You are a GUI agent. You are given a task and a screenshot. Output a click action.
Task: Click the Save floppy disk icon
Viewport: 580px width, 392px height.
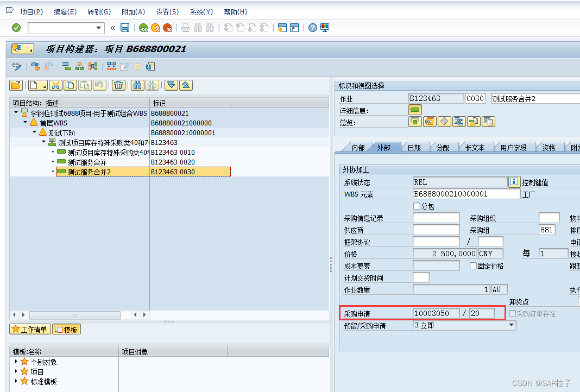pos(125,28)
